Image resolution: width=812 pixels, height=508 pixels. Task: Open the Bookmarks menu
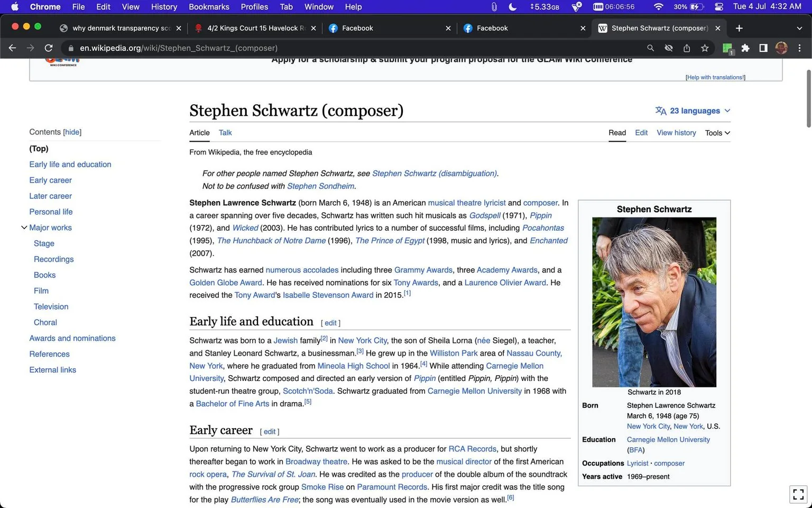point(209,7)
